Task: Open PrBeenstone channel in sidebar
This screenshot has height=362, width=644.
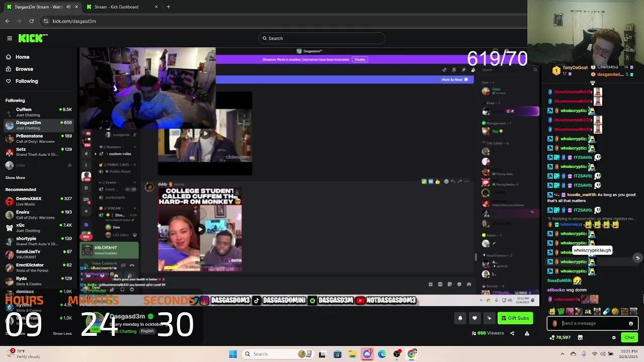Action: [39, 139]
